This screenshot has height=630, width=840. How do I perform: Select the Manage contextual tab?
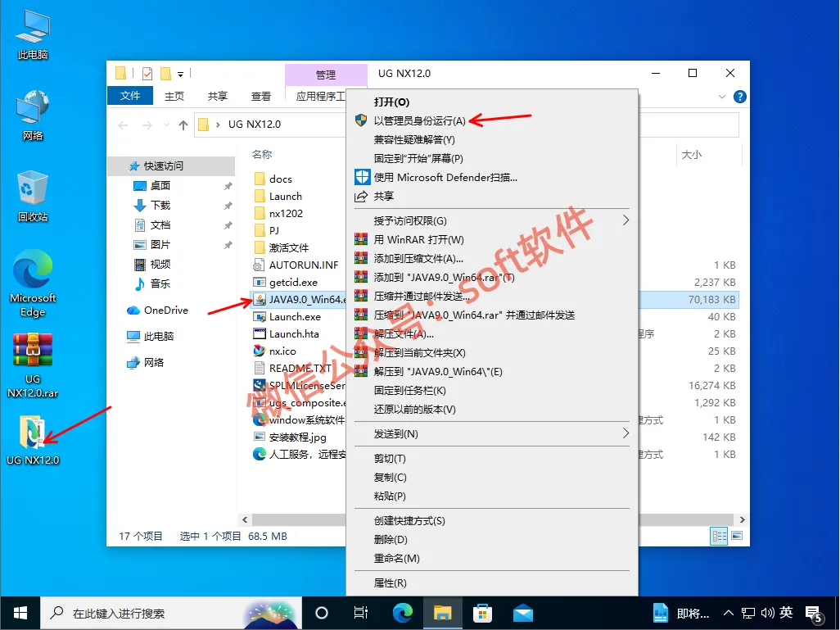click(x=326, y=75)
